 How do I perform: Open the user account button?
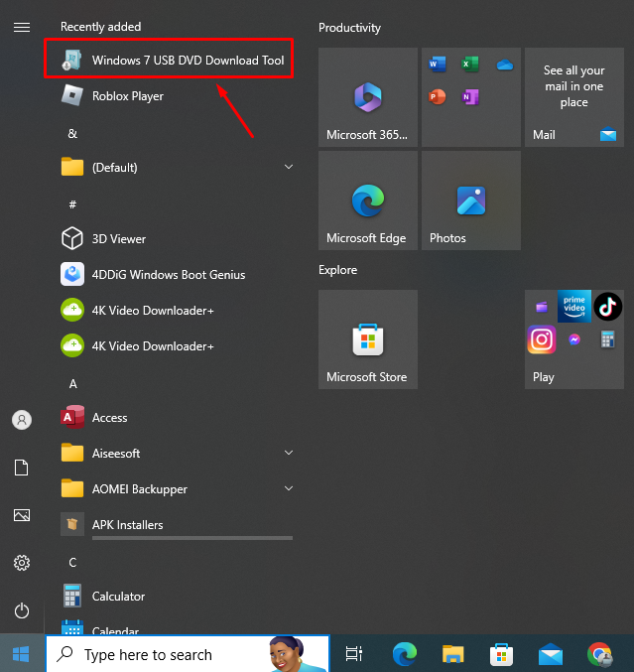pos(22,420)
